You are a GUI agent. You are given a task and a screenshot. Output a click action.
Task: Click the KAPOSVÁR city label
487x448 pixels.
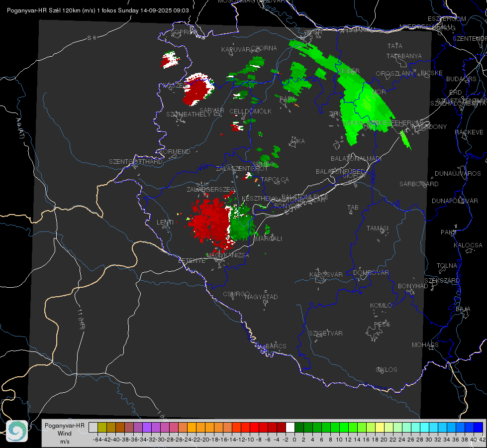(326, 275)
